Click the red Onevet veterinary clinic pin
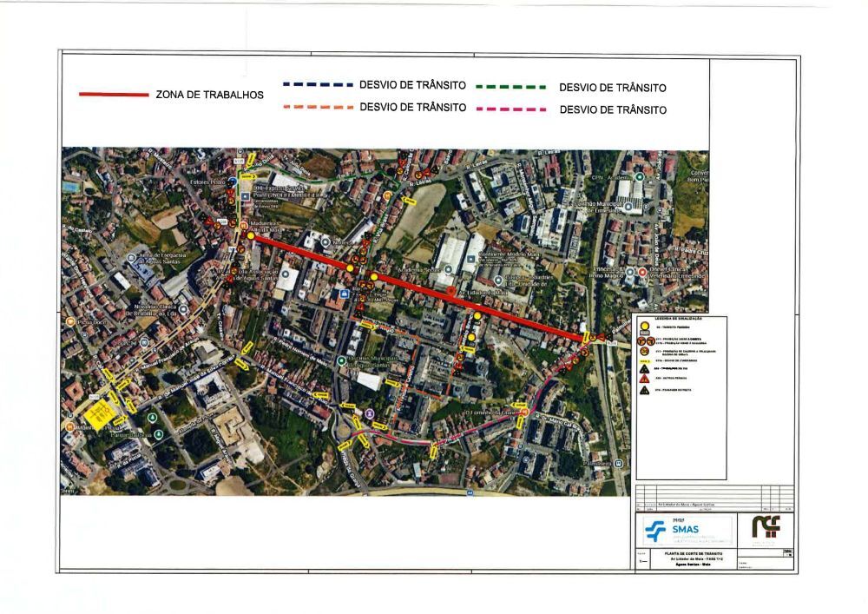The width and height of the screenshot is (868, 614). coord(642,272)
